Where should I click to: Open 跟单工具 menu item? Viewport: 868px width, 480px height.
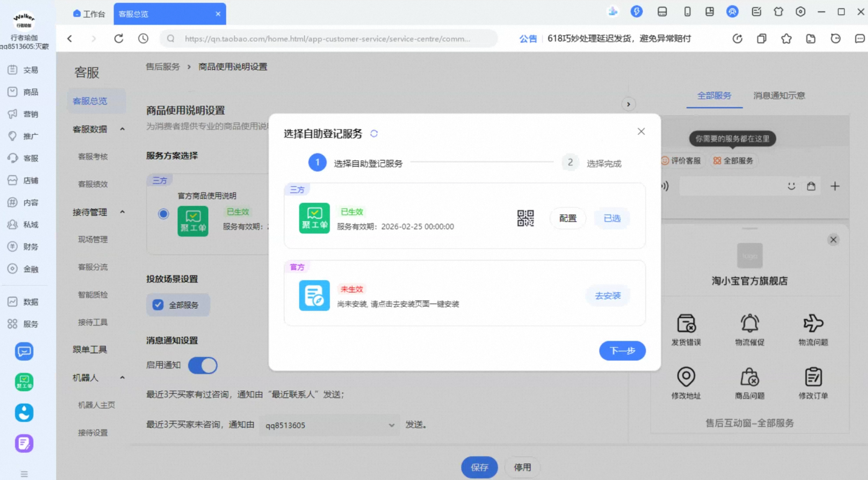click(x=90, y=349)
